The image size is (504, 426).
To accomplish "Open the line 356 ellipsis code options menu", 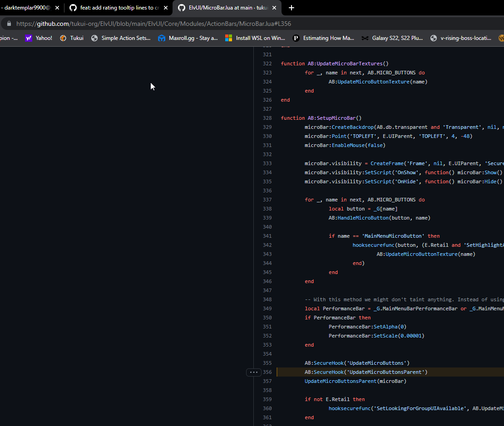I will pos(253,372).
